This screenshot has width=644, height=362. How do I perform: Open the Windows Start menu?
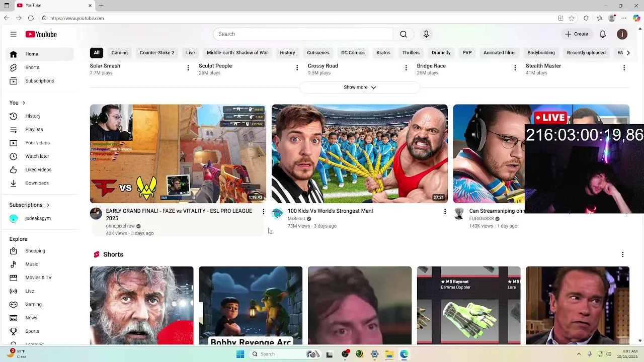pos(240,354)
